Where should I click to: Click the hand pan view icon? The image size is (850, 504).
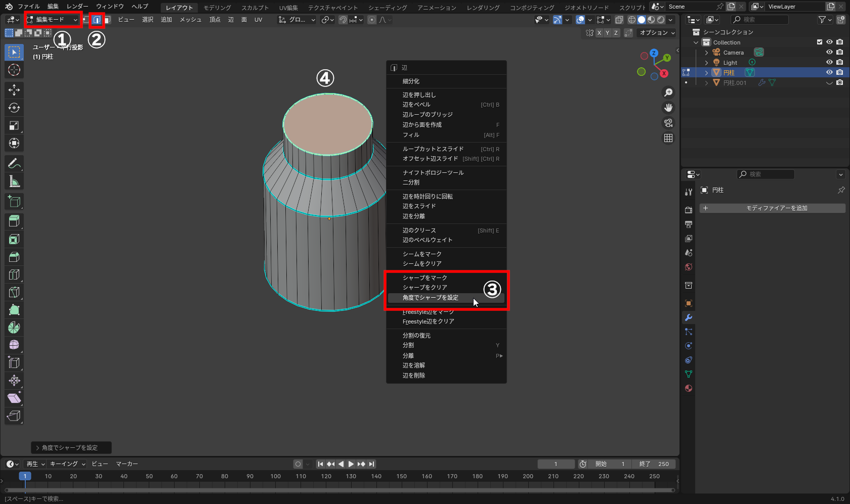pyautogui.click(x=668, y=108)
